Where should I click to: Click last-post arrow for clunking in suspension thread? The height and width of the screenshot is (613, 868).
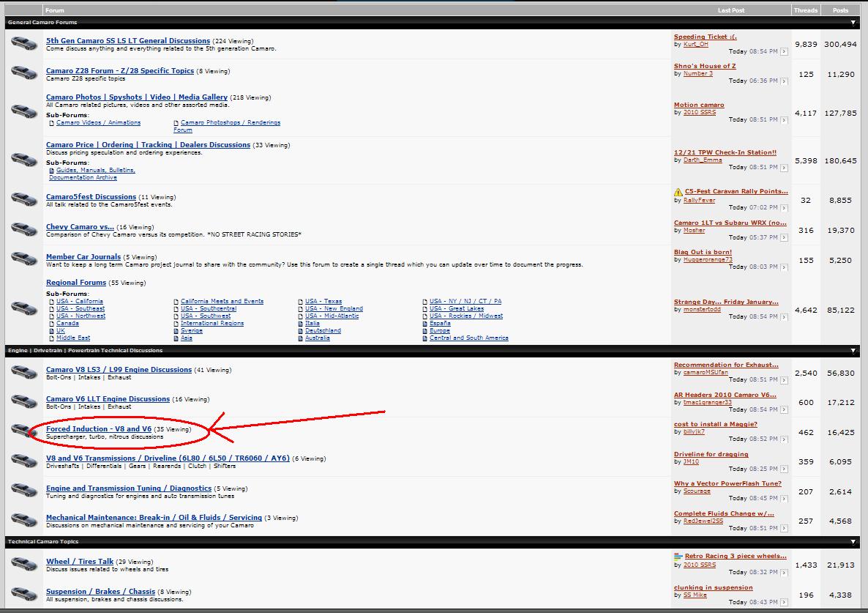pyautogui.click(x=784, y=602)
